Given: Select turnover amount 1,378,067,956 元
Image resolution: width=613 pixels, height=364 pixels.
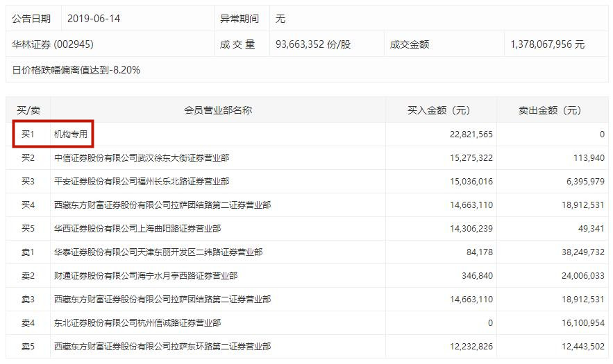Looking at the screenshot, I should pyautogui.click(x=547, y=44).
